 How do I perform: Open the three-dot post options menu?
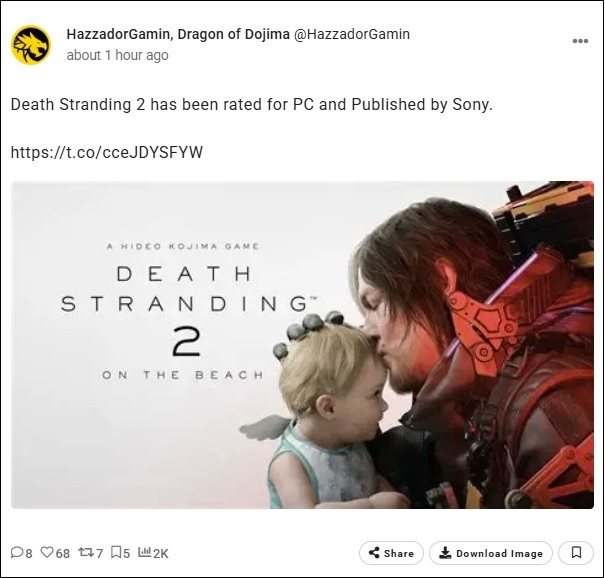point(580,41)
